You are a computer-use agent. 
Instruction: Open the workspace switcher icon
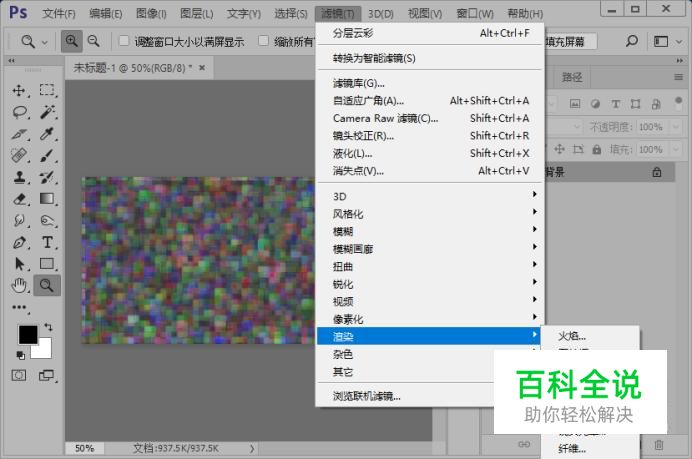click(661, 41)
